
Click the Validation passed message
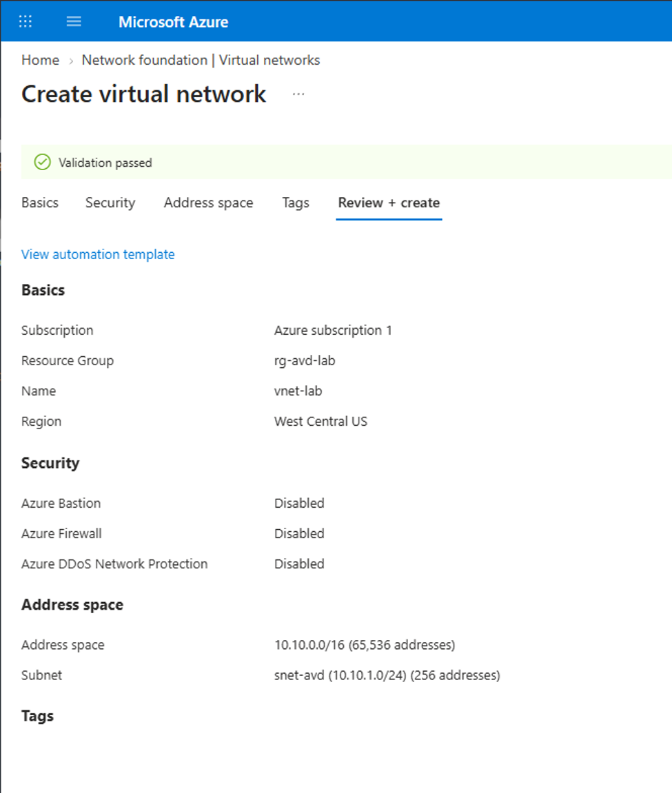tap(105, 163)
